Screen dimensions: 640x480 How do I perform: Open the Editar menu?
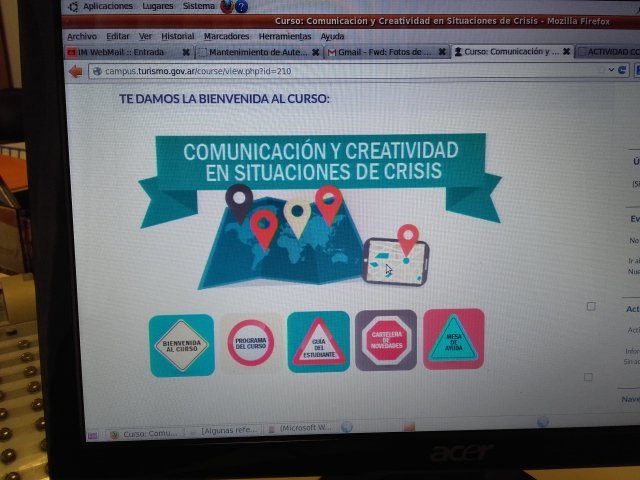[x=118, y=36]
